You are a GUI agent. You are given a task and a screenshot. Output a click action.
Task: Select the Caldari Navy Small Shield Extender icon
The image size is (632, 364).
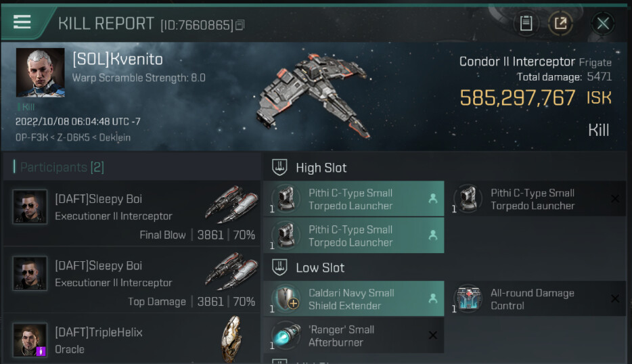(286, 298)
